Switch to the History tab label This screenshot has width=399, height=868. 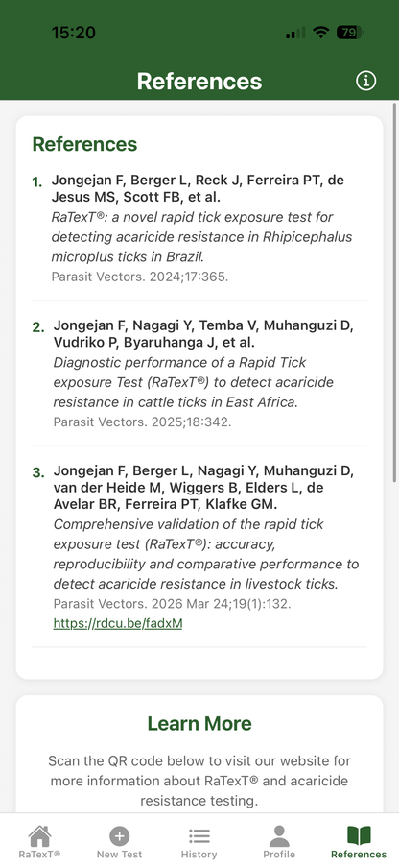[x=199, y=855]
